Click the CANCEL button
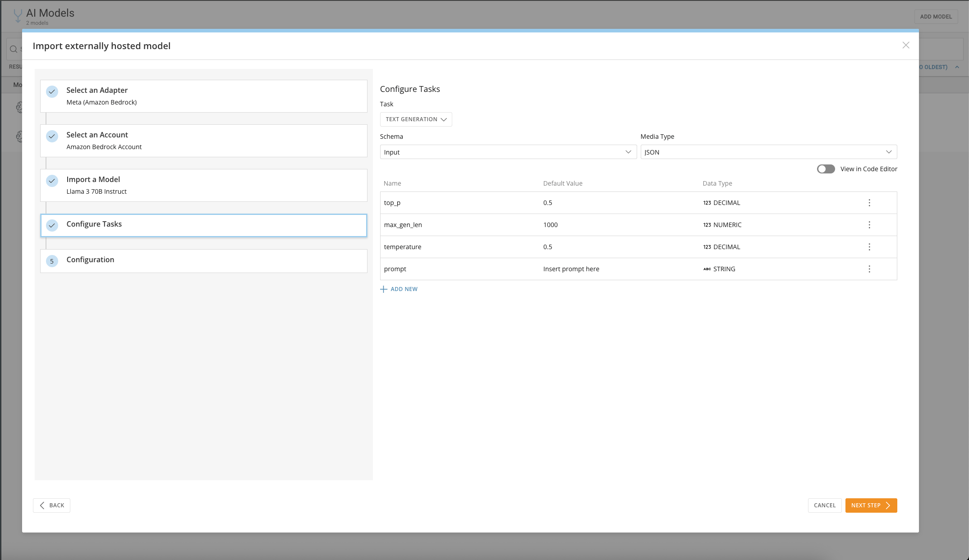 (825, 505)
